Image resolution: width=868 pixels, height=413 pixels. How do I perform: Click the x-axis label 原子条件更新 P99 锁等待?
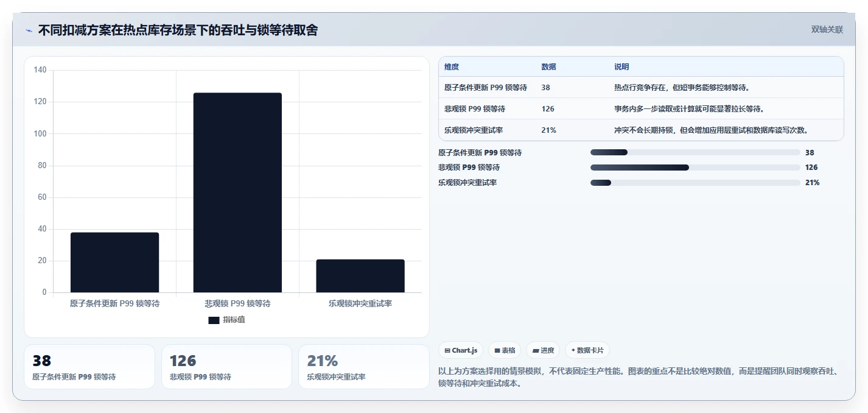pos(114,303)
